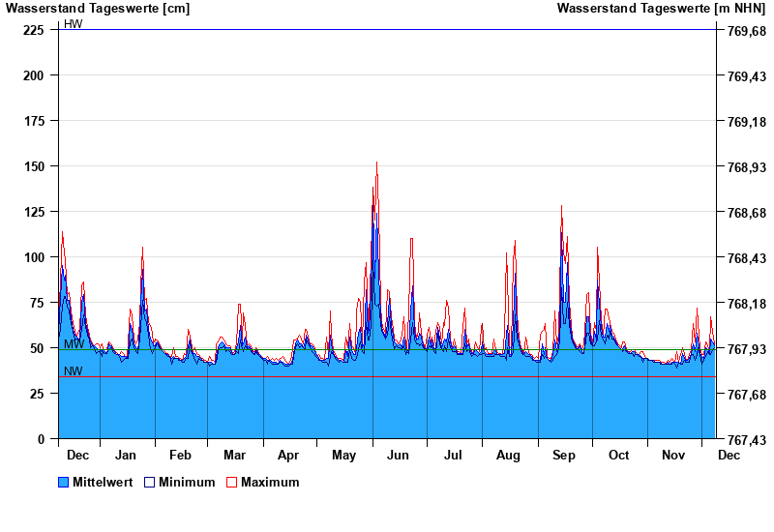
Task: Click the red-outlined Maximum legend box
Action: point(232,483)
